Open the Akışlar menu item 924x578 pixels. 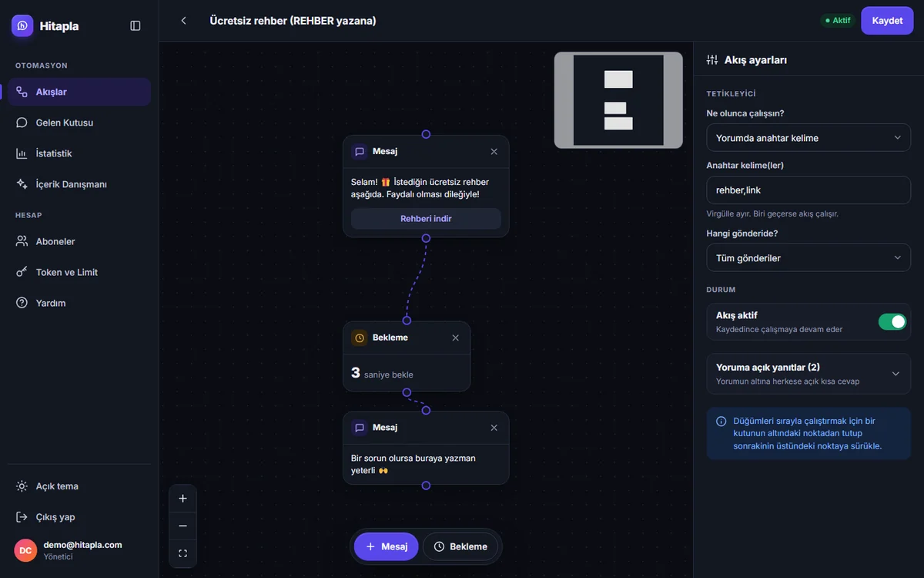click(79, 92)
